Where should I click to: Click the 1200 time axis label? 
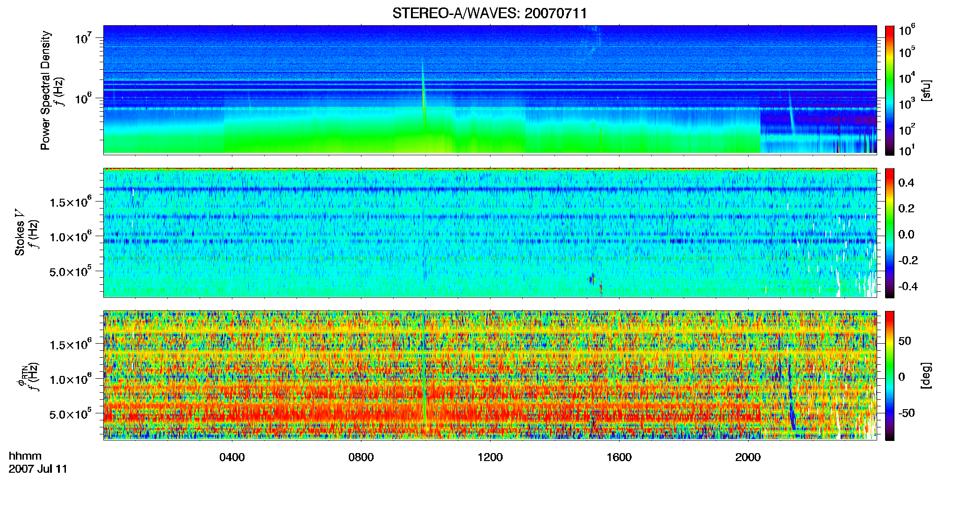tap(490, 457)
